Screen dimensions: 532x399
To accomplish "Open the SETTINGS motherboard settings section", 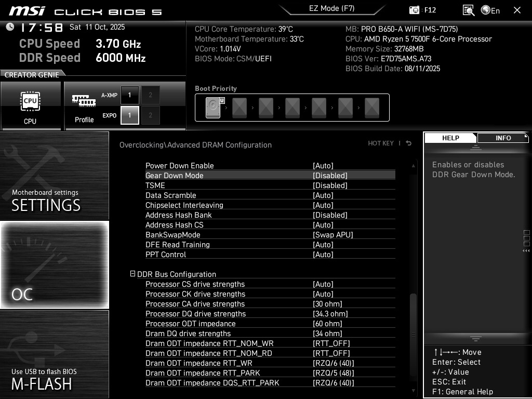I will 54,176.
